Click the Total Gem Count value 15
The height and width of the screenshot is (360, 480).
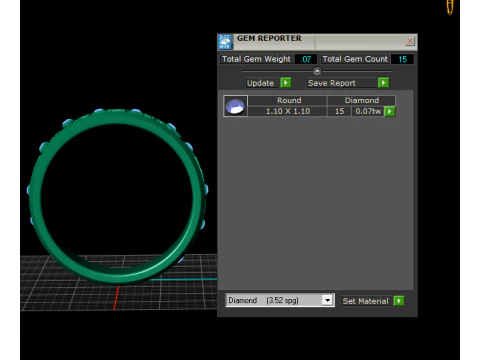coord(403,59)
